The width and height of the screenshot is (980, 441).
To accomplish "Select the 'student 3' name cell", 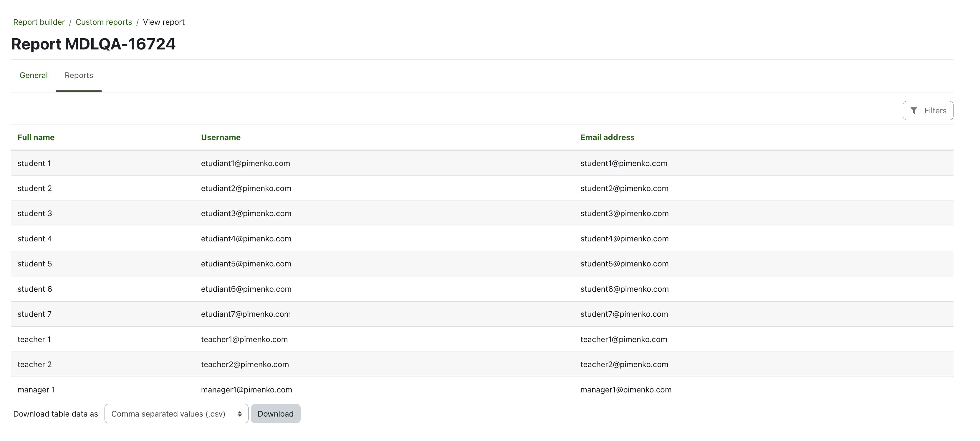I will point(35,213).
